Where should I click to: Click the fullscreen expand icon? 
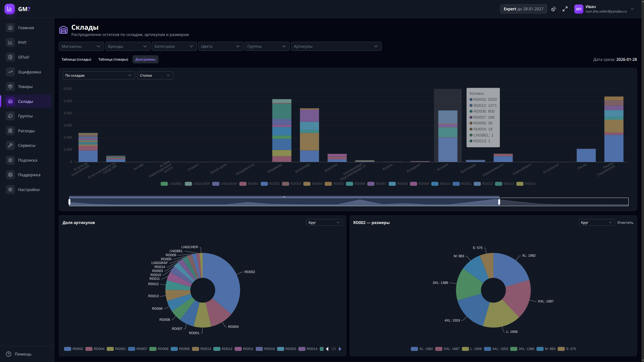[565, 9]
